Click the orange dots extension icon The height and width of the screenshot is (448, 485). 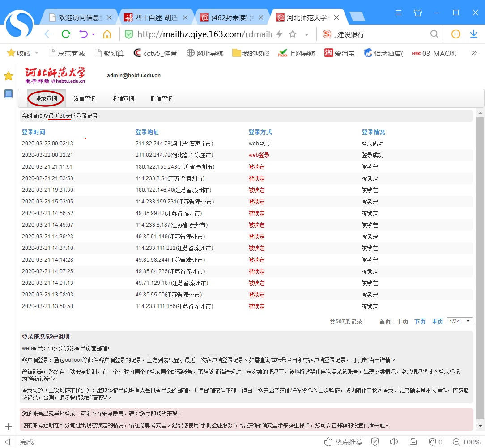pos(455,34)
